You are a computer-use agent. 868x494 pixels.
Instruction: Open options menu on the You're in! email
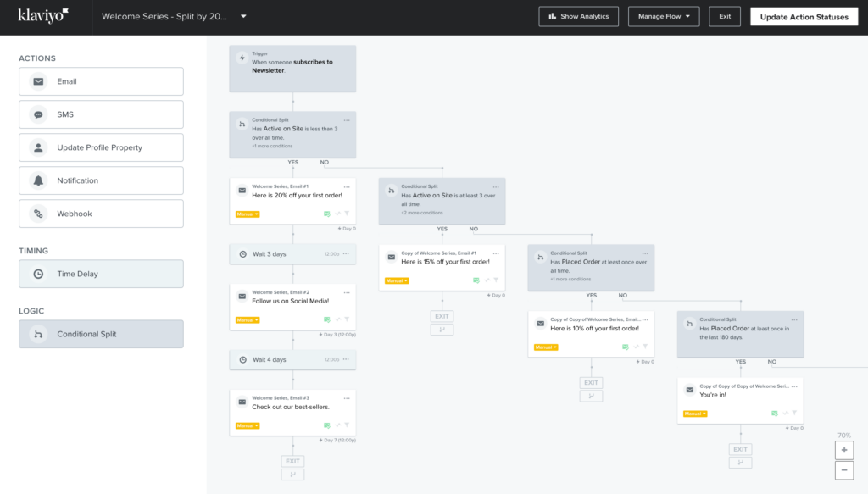(x=794, y=386)
